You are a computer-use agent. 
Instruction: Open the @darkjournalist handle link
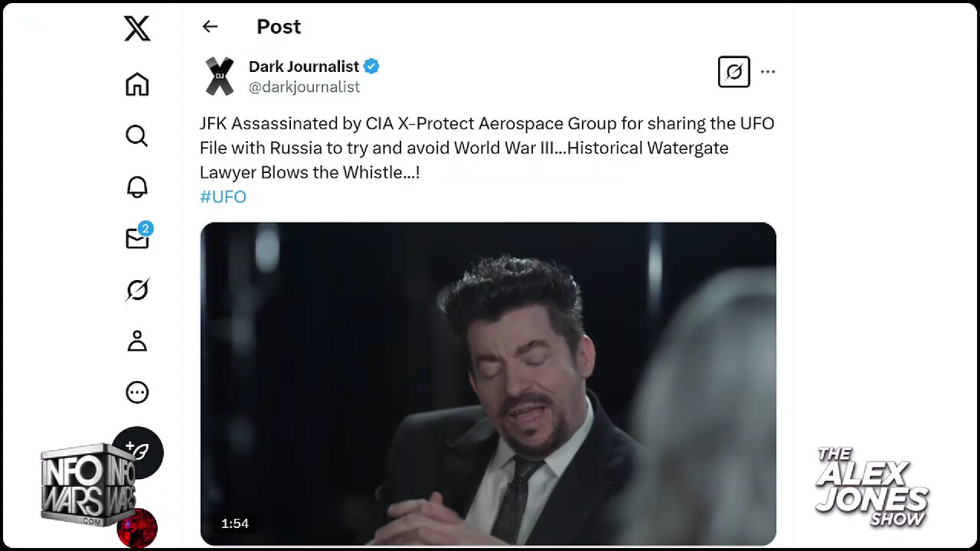(304, 87)
